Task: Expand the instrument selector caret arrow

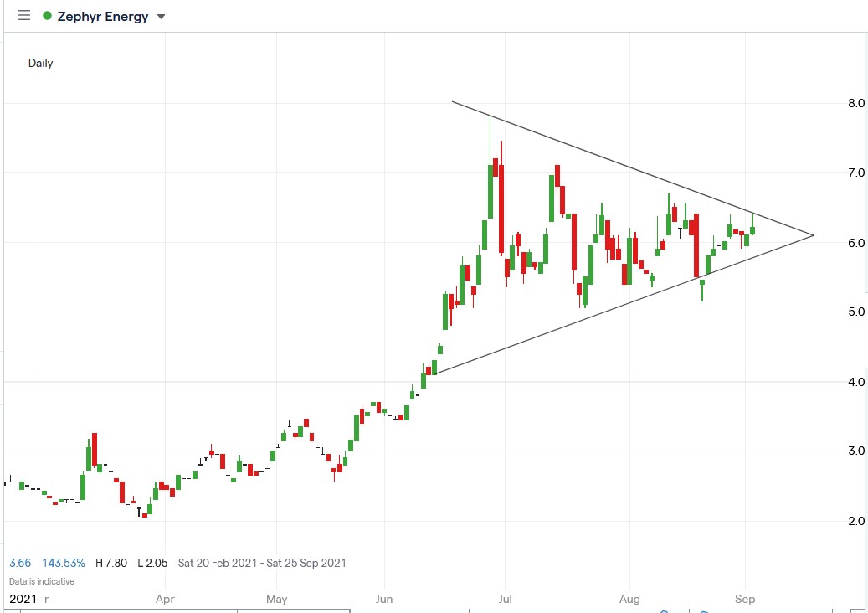Action: pos(161,15)
